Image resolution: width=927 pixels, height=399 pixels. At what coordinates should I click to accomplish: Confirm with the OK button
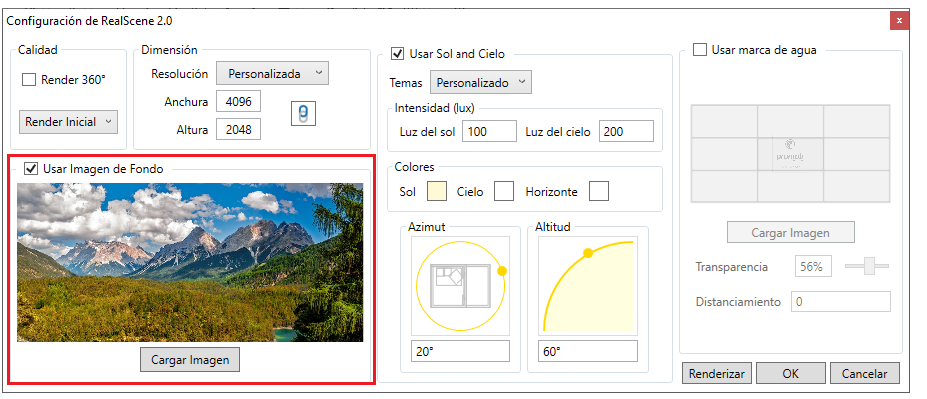click(790, 374)
